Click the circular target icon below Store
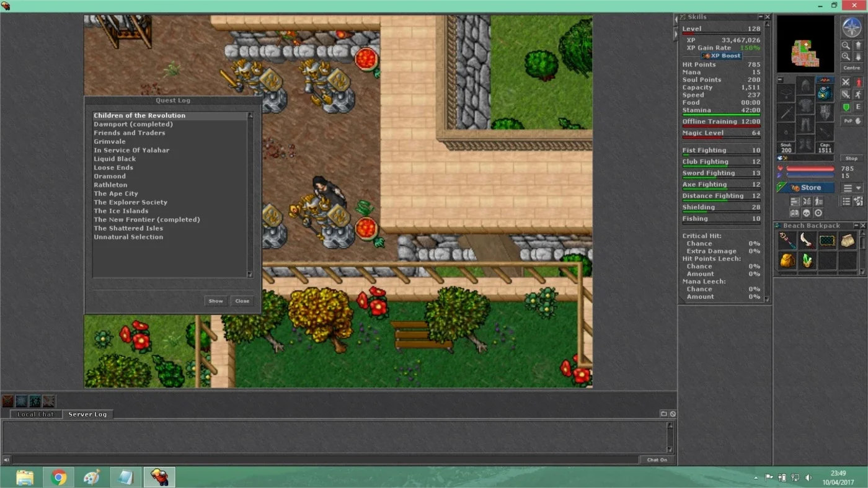Viewport: 868px width, 488px height. coord(818,213)
